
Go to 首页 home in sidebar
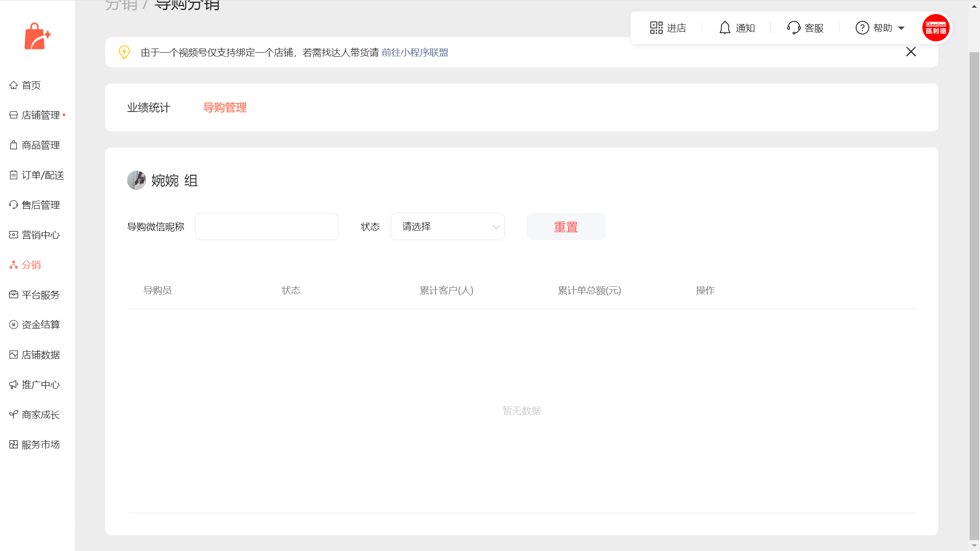click(x=31, y=85)
